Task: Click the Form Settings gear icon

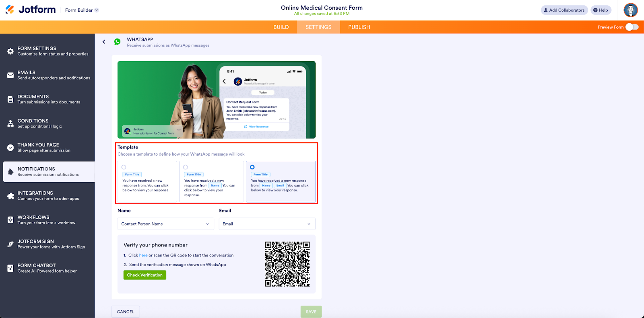Action: (x=10, y=51)
